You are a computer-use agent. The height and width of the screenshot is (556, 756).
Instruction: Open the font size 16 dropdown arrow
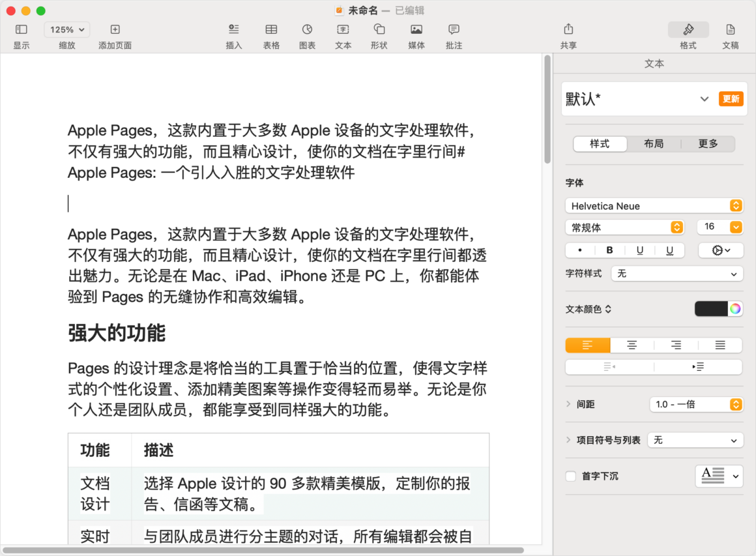(x=736, y=227)
